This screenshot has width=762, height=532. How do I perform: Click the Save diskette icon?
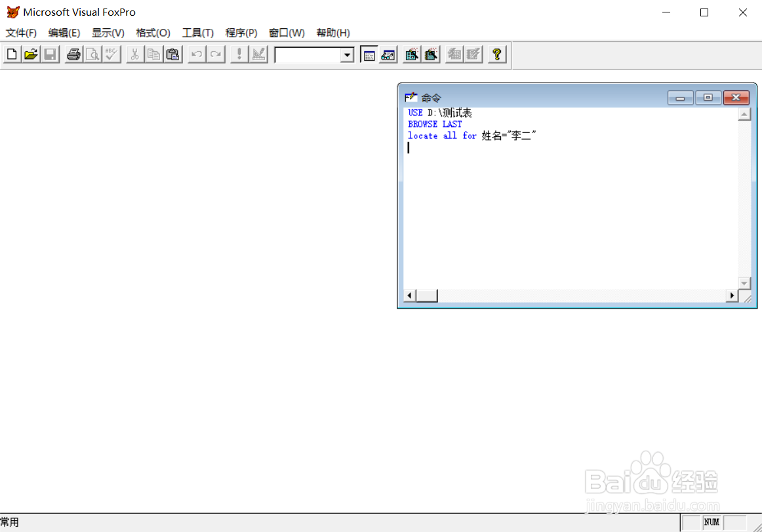point(50,54)
